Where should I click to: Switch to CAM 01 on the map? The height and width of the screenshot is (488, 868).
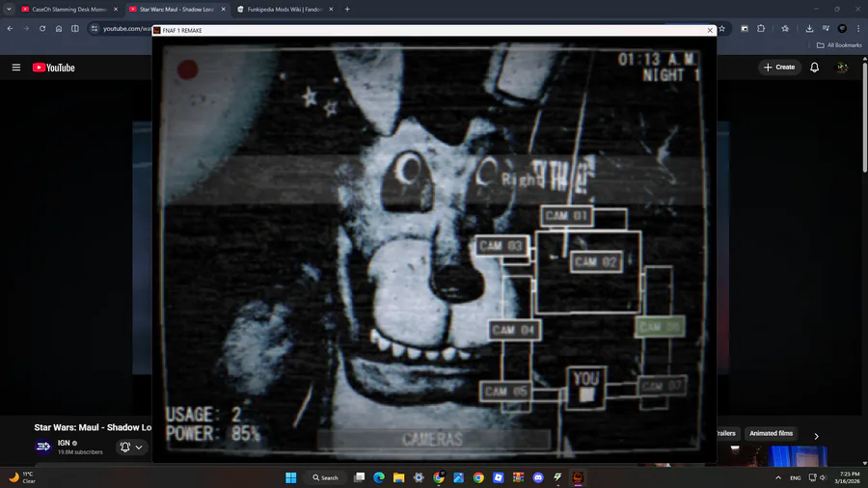(567, 216)
